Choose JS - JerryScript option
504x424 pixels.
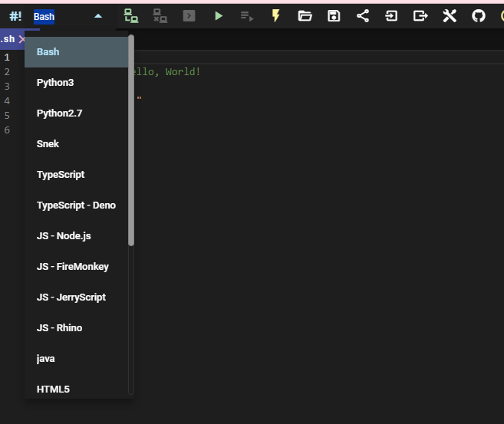tap(76, 297)
